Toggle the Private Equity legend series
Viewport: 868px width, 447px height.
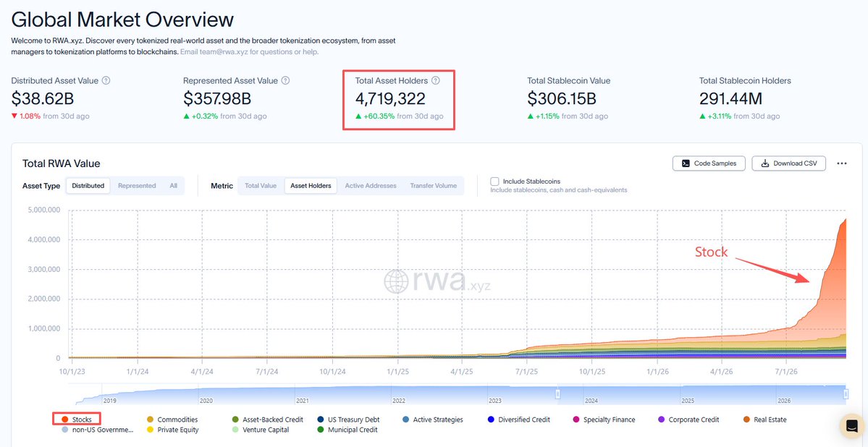[x=173, y=430]
